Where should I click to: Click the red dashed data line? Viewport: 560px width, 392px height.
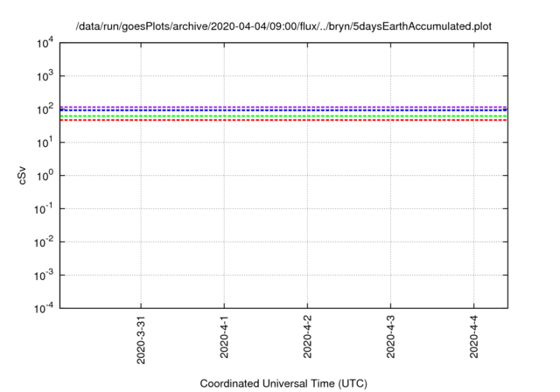click(x=283, y=120)
